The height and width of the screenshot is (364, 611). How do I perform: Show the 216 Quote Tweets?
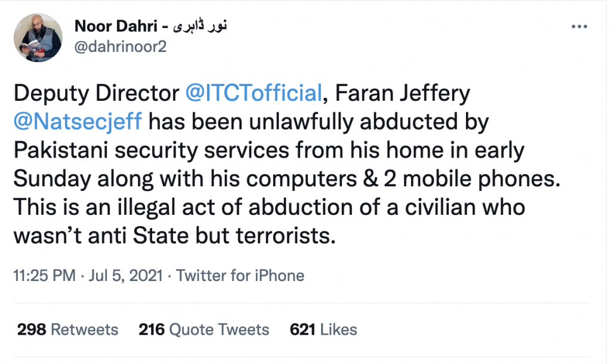point(204,329)
